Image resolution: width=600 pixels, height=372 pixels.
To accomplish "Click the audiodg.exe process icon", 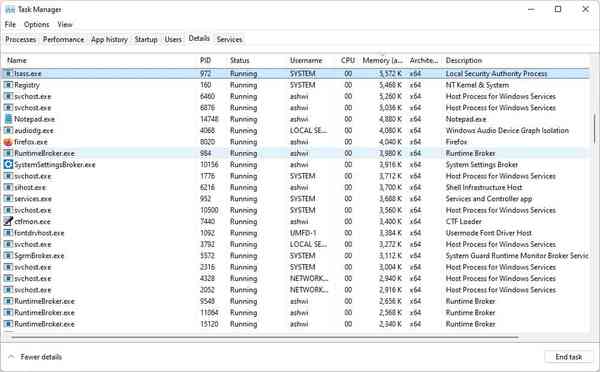I will (x=8, y=131).
